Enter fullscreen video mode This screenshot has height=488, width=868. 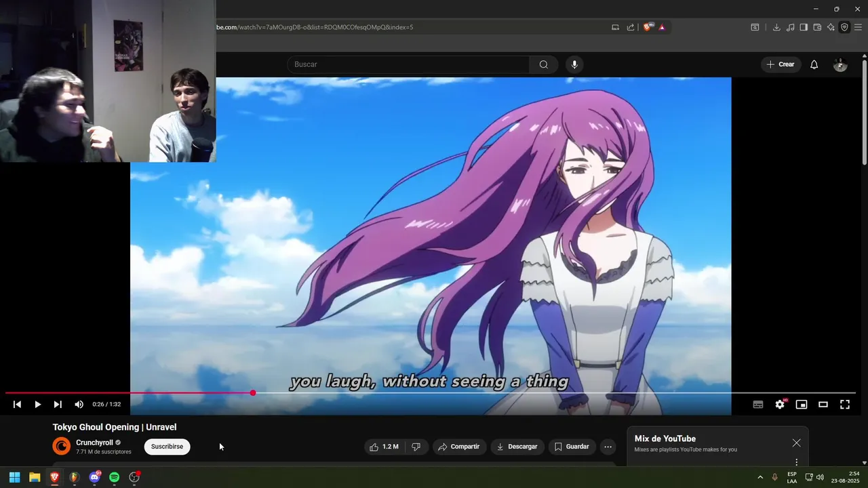pos(845,405)
